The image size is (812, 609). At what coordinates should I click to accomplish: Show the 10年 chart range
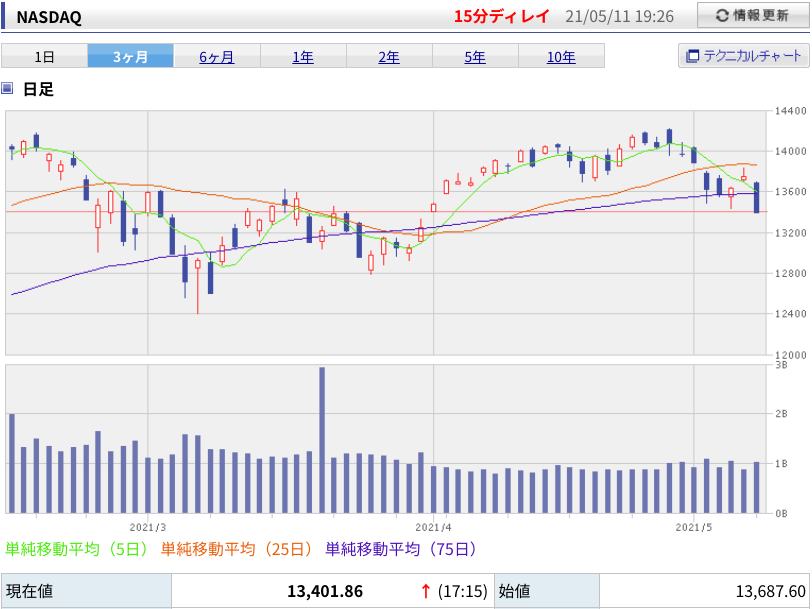pos(561,56)
